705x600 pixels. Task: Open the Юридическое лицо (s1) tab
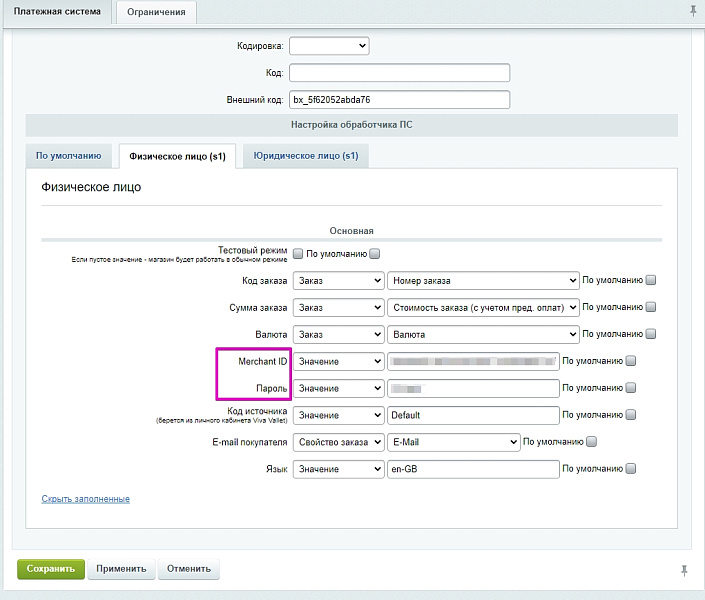pos(305,156)
